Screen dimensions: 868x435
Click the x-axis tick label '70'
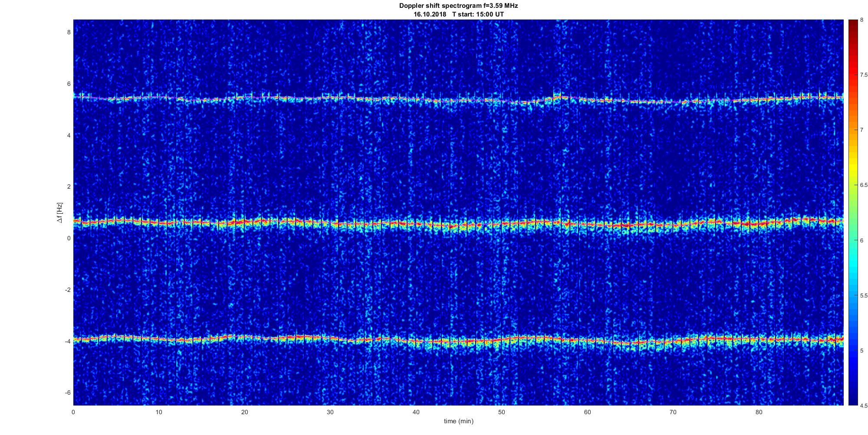673,412
